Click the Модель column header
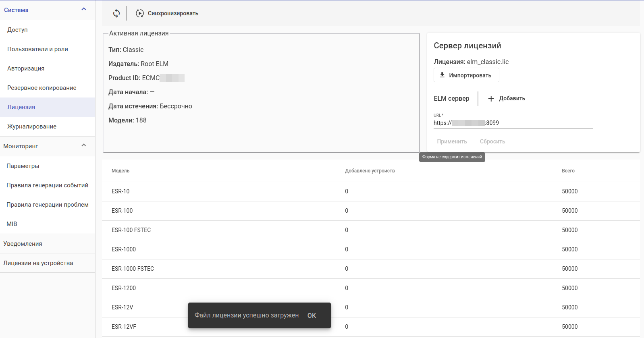Viewport: 644px width, 338px height. click(120, 171)
